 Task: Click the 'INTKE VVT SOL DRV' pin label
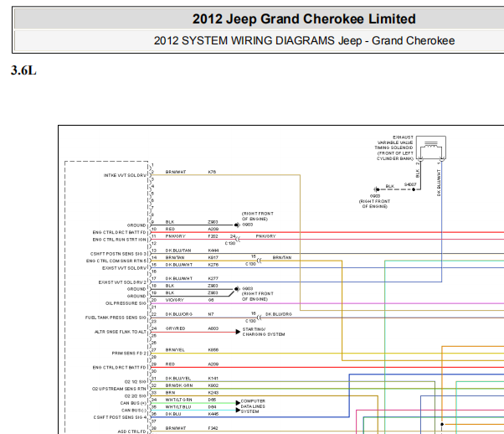click(125, 175)
